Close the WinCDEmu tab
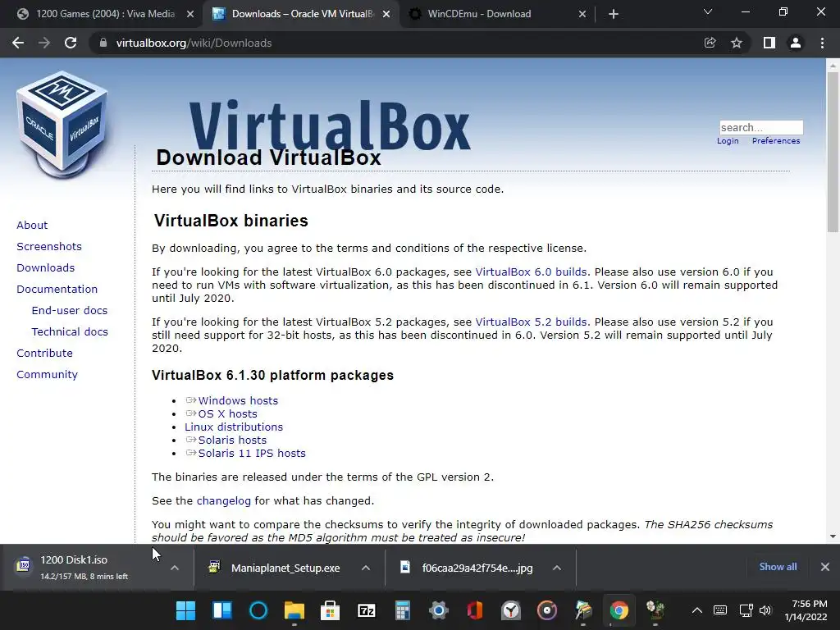The height and width of the screenshot is (630, 840). pyautogui.click(x=582, y=14)
